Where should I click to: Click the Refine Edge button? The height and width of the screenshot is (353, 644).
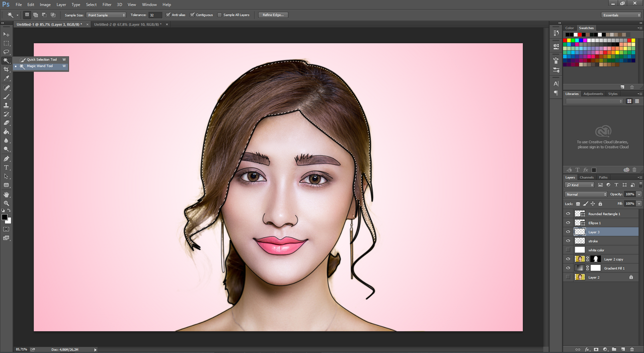(273, 15)
